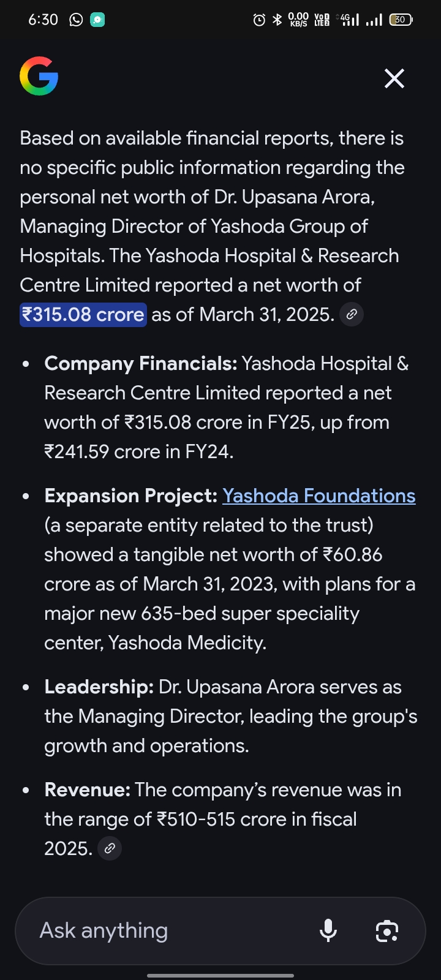Open source link after March 31, 2025

352,314
